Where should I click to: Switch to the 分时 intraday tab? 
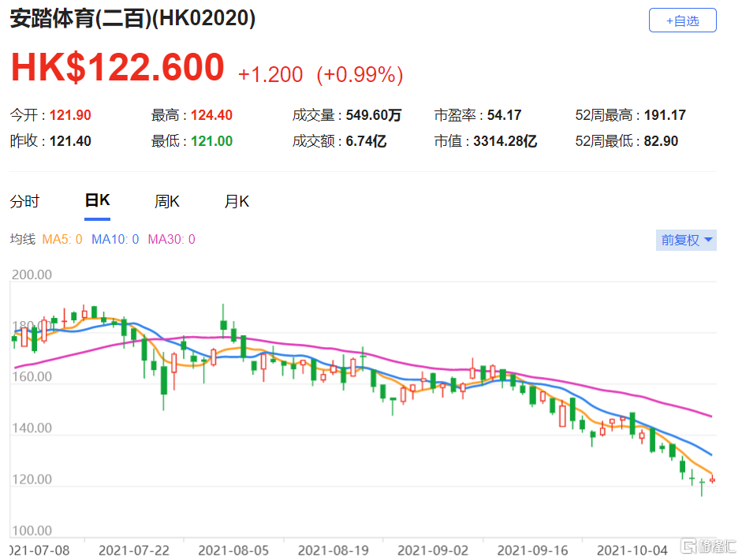[24, 201]
